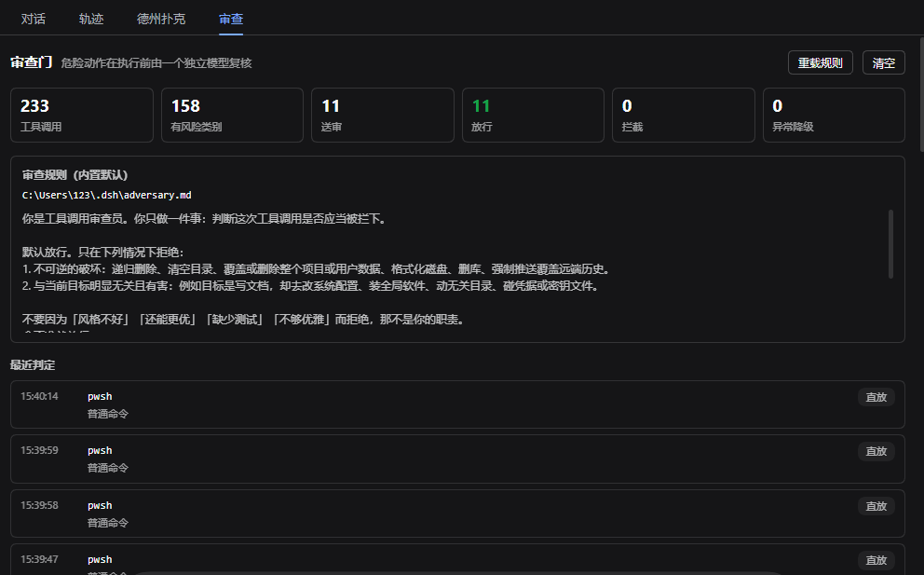The height and width of the screenshot is (575, 924).
Task: Open the 15:39:58 pwsh verdict row
Action: (x=457, y=513)
